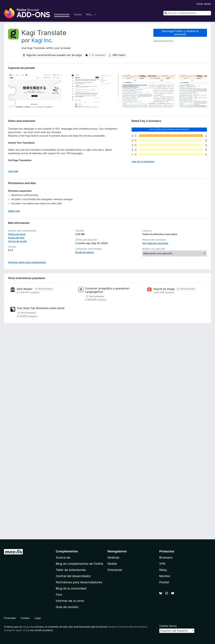Open Guía de revisión footer link
This screenshot has width=215, height=644.
[67, 607]
